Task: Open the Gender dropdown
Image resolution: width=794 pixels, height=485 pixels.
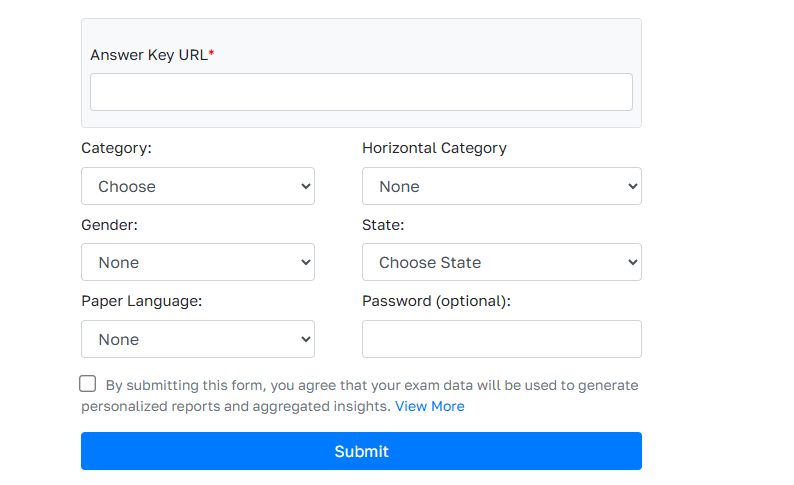Action: coord(197,262)
